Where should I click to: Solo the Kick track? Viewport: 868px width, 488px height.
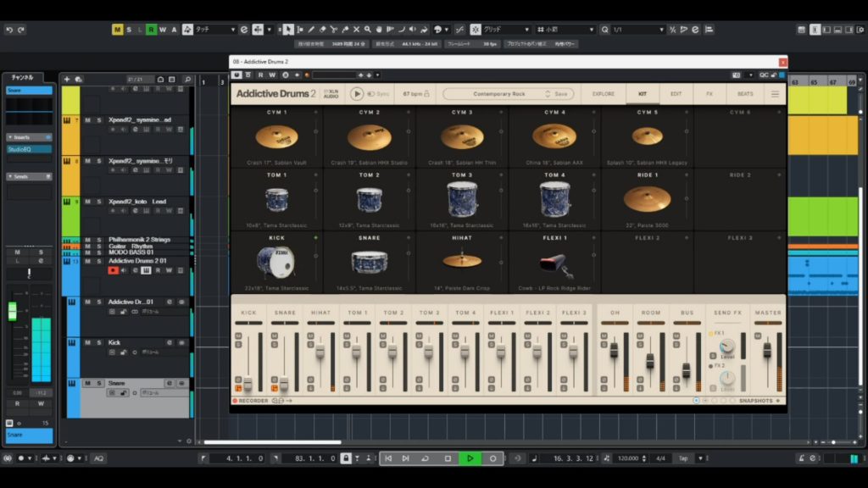[x=98, y=342]
